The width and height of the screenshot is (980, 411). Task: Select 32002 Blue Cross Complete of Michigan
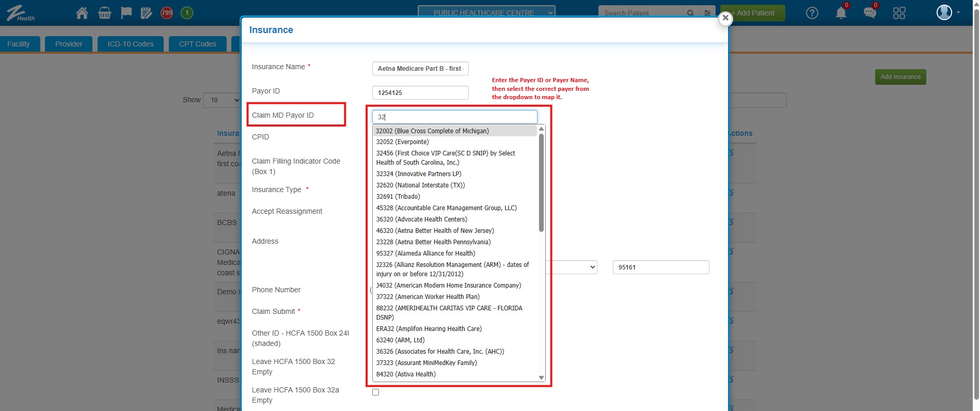[433, 131]
